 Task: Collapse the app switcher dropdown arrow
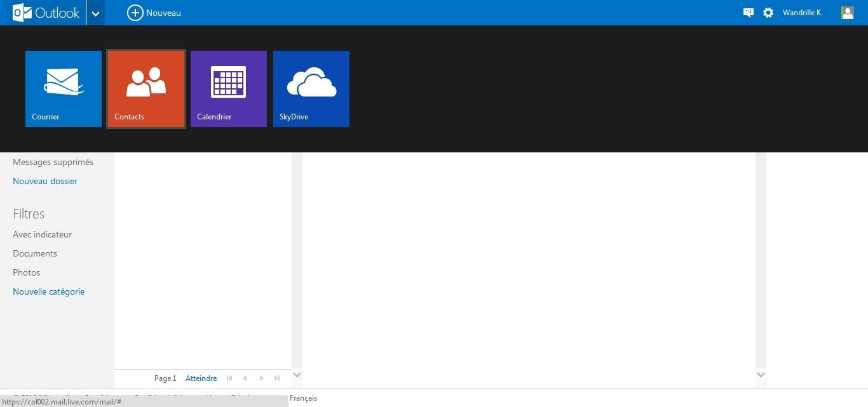click(95, 13)
